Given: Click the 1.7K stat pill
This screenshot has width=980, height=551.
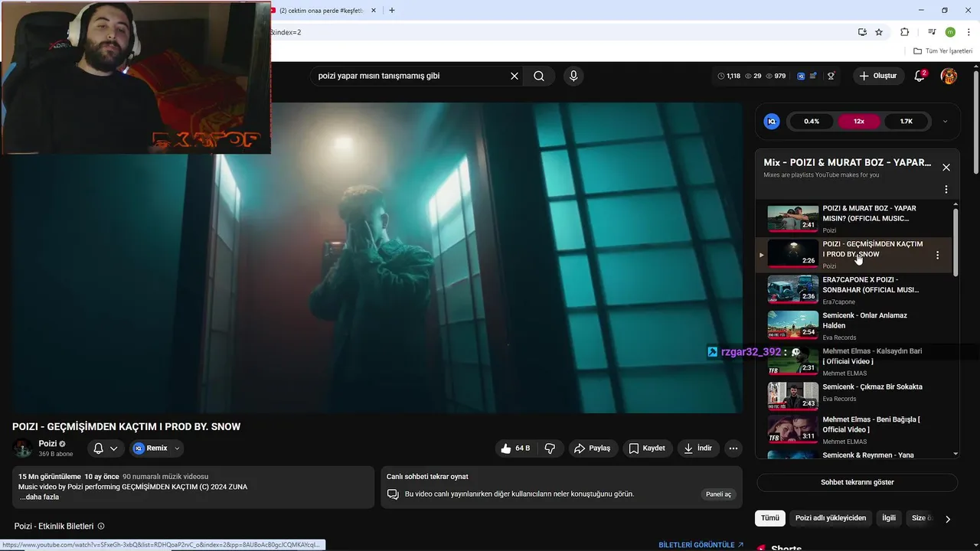Looking at the screenshot, I should point(906,121).
